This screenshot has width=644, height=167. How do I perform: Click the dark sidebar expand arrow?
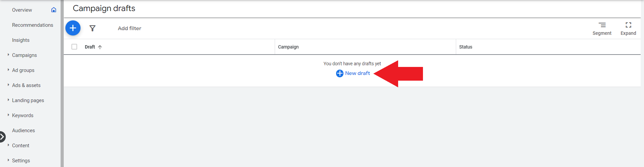pos(2,137)
